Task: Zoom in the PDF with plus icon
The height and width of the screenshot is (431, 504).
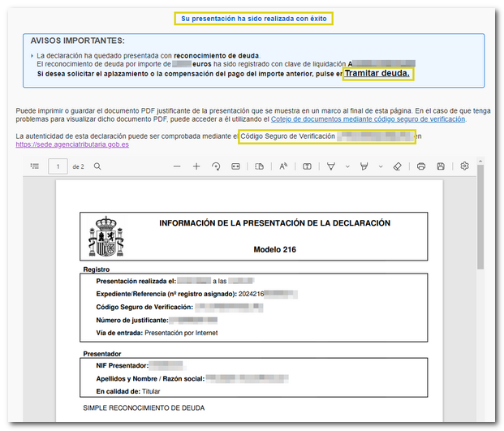Action: click(x=196, y=166)
